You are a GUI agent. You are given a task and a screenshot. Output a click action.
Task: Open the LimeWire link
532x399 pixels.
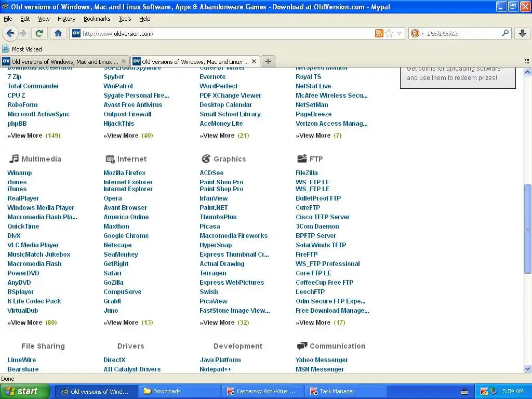[21, 360]
